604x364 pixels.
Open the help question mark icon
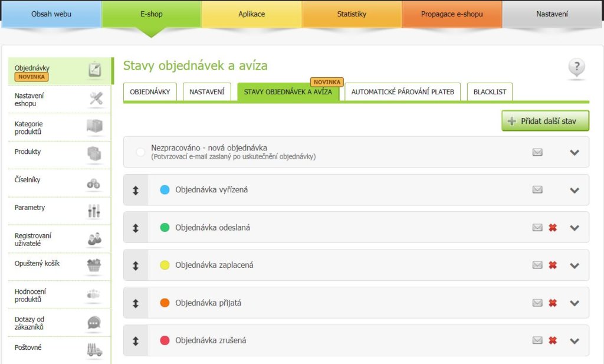coord(576,67)
